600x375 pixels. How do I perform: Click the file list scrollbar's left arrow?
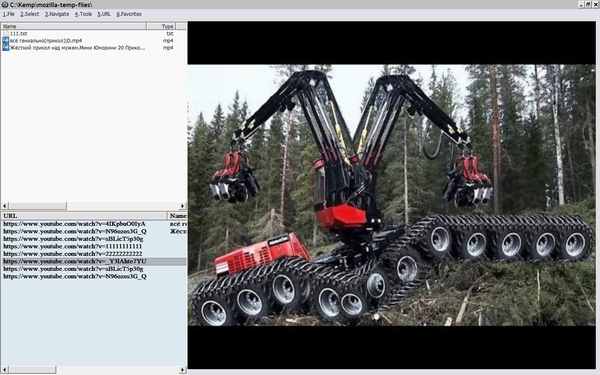(x=5, y=206)
